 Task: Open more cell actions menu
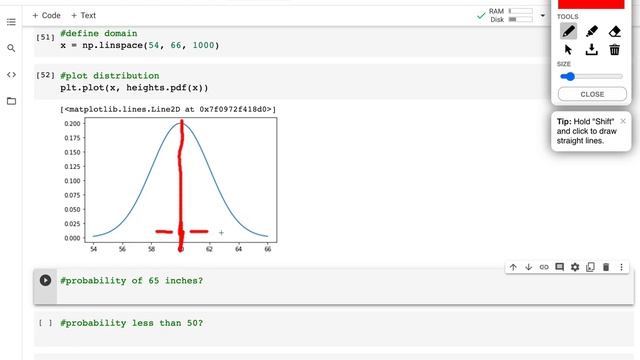coord(621,267)
